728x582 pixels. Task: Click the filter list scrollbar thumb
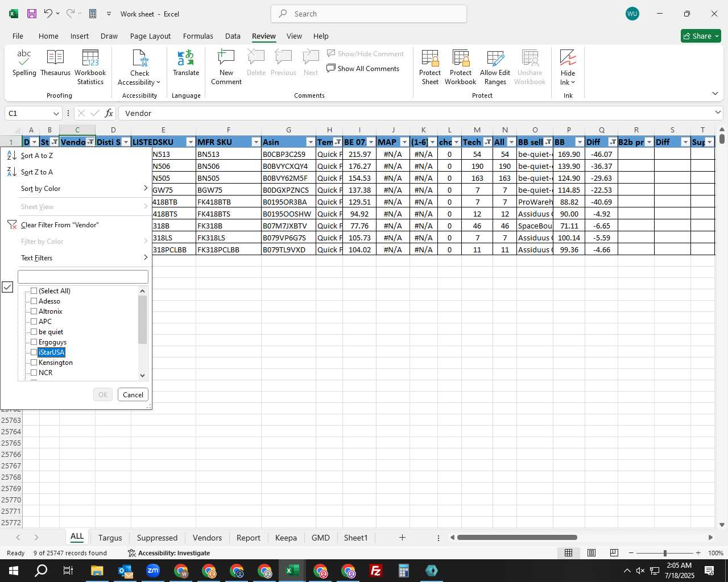click(142, 320)
